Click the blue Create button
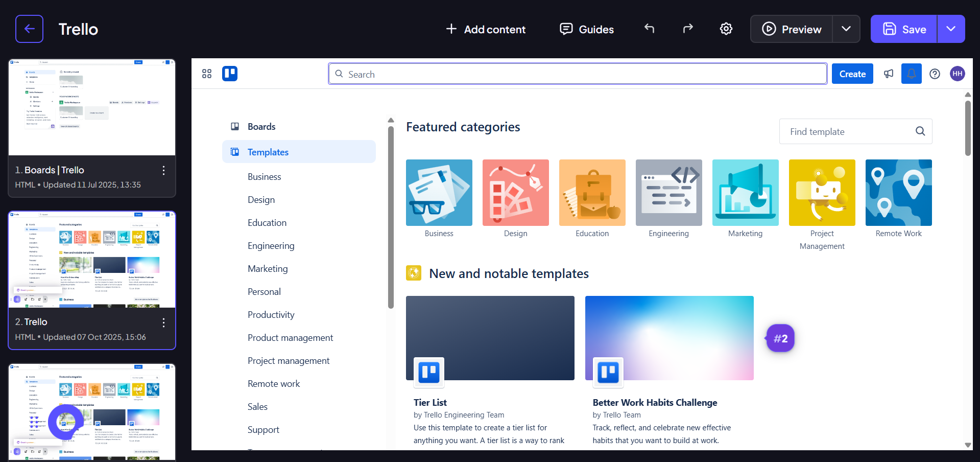Image resolution: width=980 pixels, height=462 pixels. pyautogui.click(x=852, y=74)
